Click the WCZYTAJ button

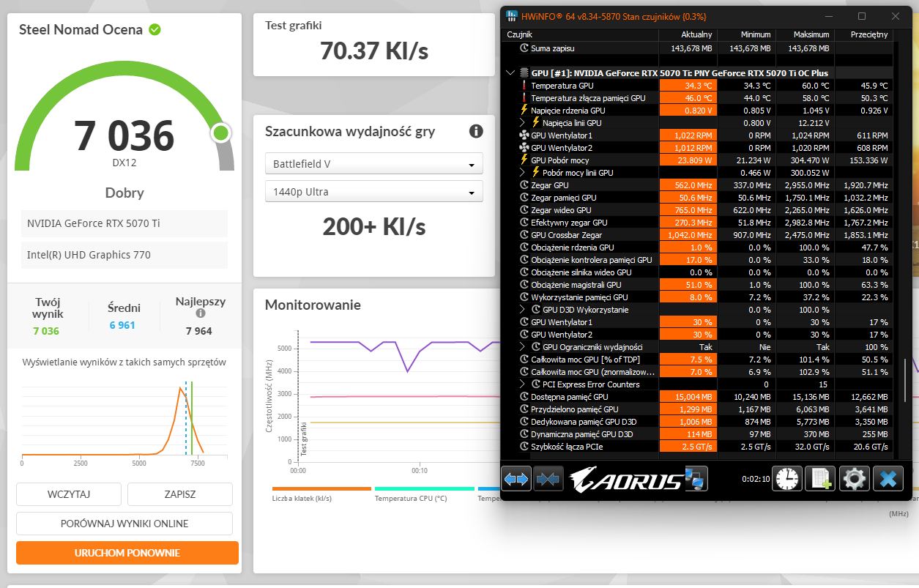(x=69, y=494)
